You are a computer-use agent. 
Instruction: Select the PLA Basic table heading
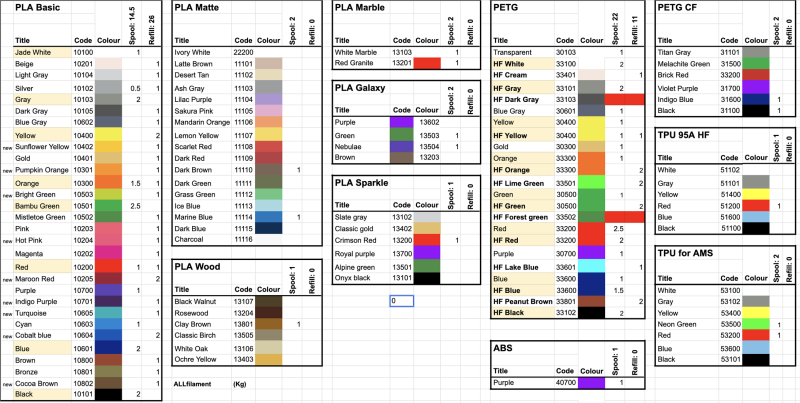(x=37, y=8)
